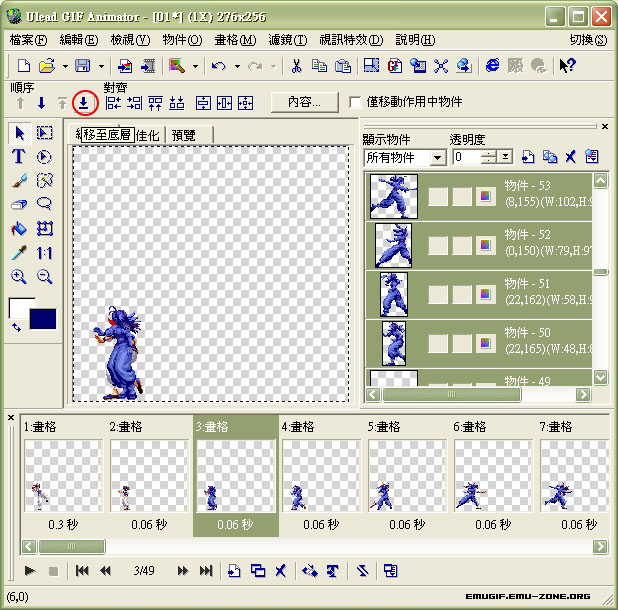This screenshot has width=618, height=610.
Task: Select the Text tool
Action: [19, 156]
